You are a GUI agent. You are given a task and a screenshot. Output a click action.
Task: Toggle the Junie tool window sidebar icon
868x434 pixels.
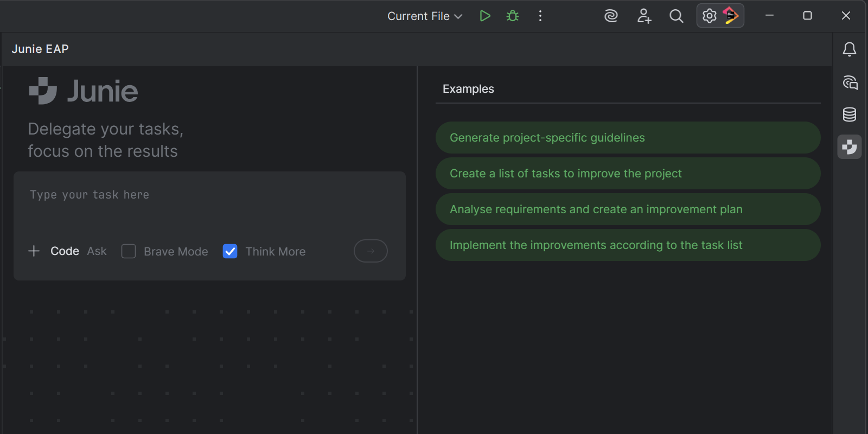[x=850, y=147]
